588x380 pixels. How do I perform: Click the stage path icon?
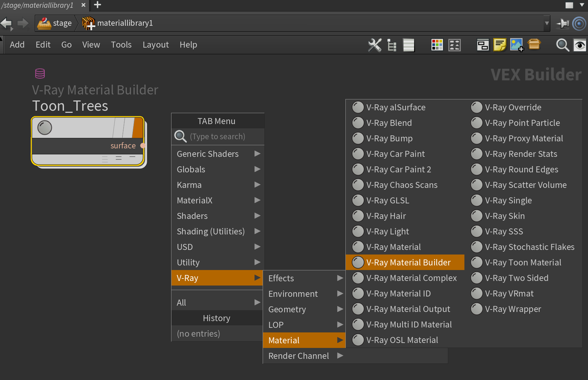pyautogui.click(x=44, y=23)
